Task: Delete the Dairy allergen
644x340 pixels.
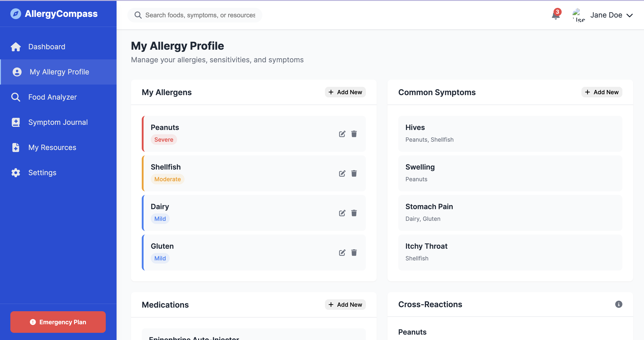Action: tap(354, 213)
